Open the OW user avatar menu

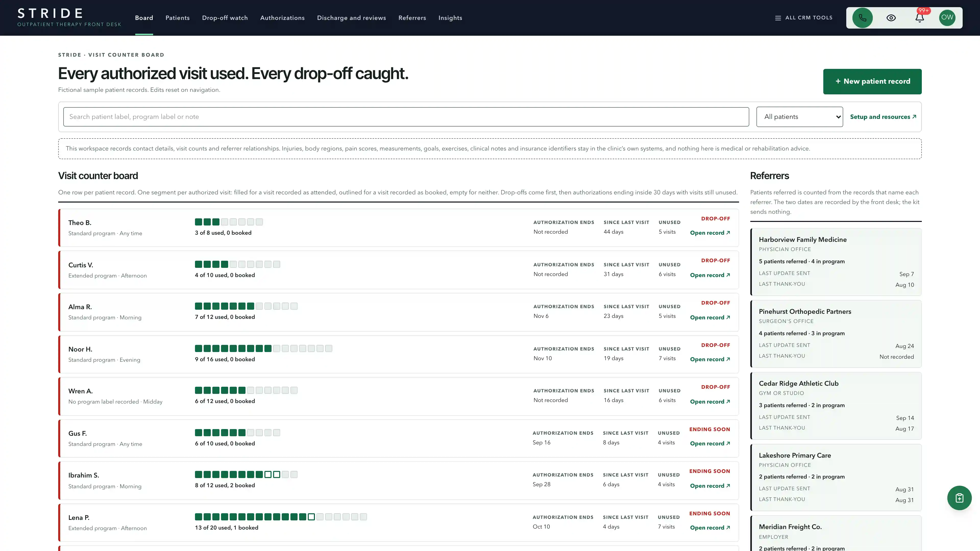coord(947,18)
